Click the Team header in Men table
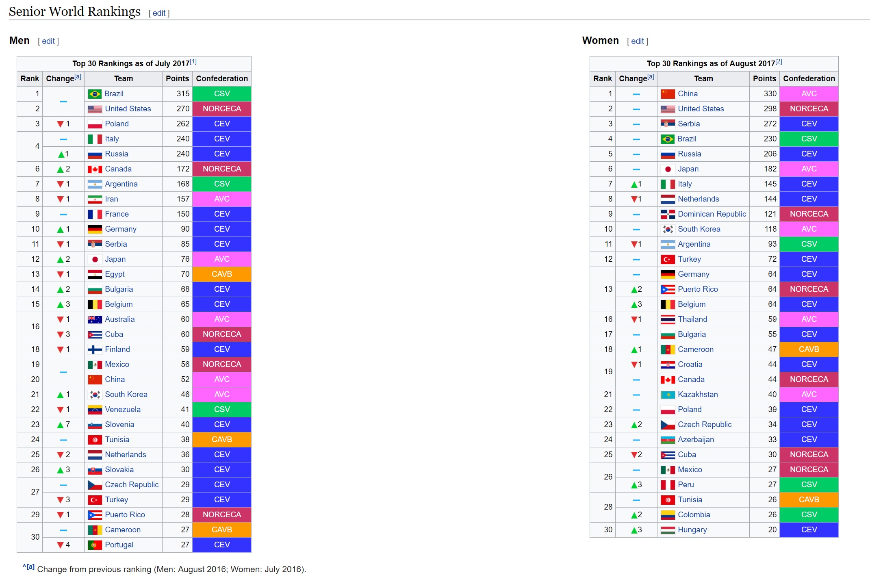The image size is (870, 588). pyautogui.click(x=123, y=79)
